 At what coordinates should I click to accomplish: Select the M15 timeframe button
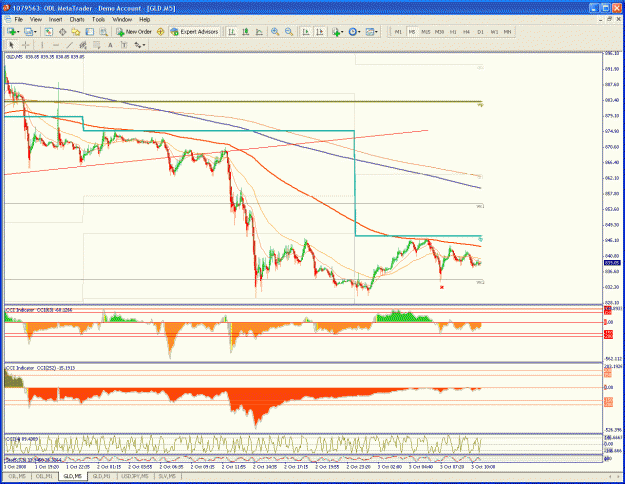(426, 31)
